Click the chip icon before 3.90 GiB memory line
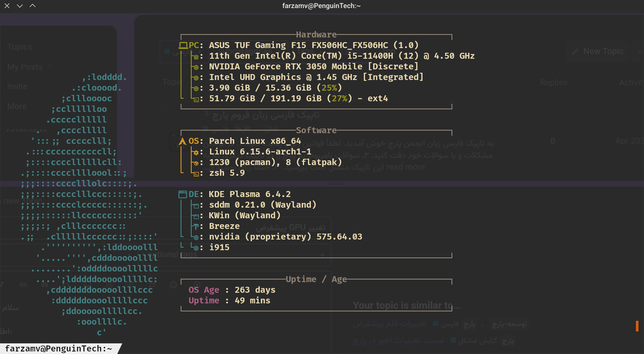The image size is (644, 354). click(196, 88)
